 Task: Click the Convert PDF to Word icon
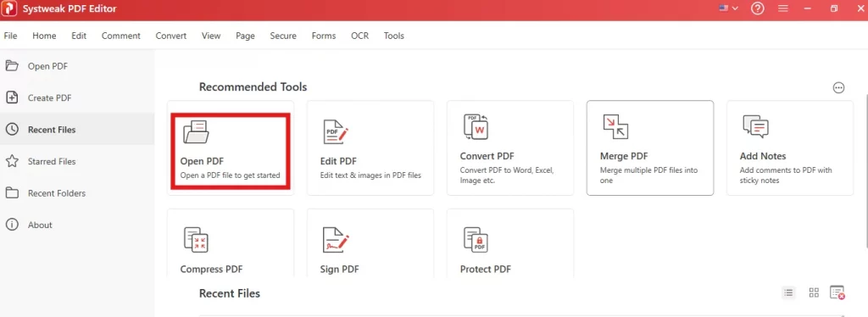pos(476,127)
